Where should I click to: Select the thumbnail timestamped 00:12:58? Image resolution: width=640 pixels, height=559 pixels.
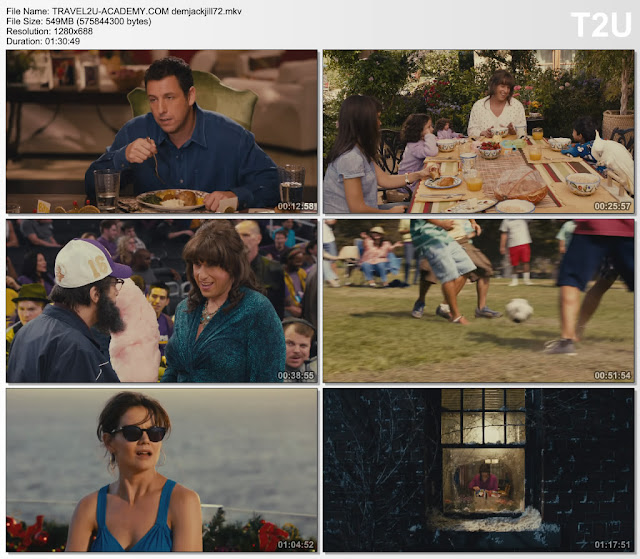[162, 131]
